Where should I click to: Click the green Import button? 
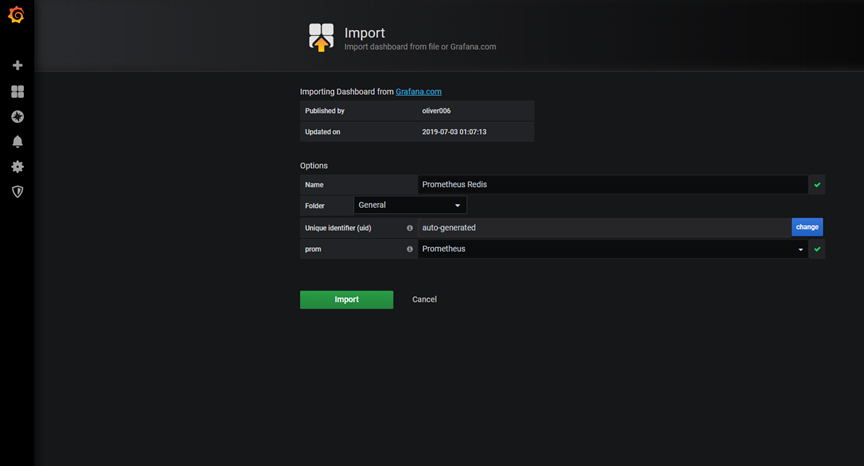tap(347, 300)
